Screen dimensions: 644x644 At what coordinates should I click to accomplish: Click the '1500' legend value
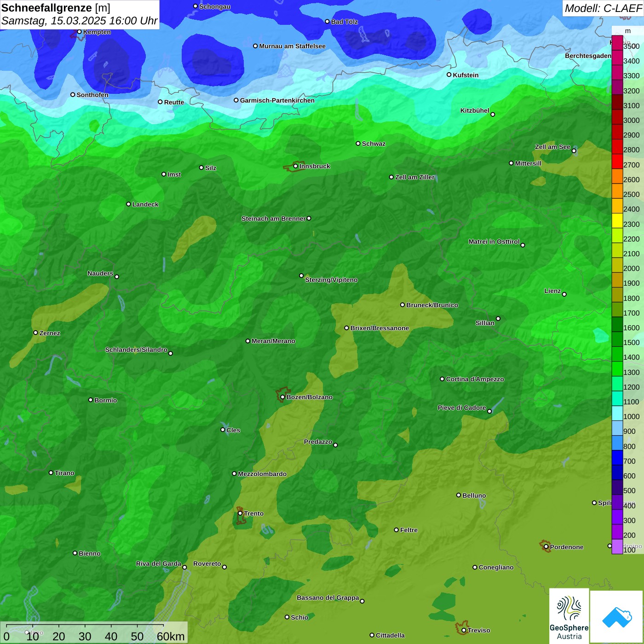click(631, 343)
